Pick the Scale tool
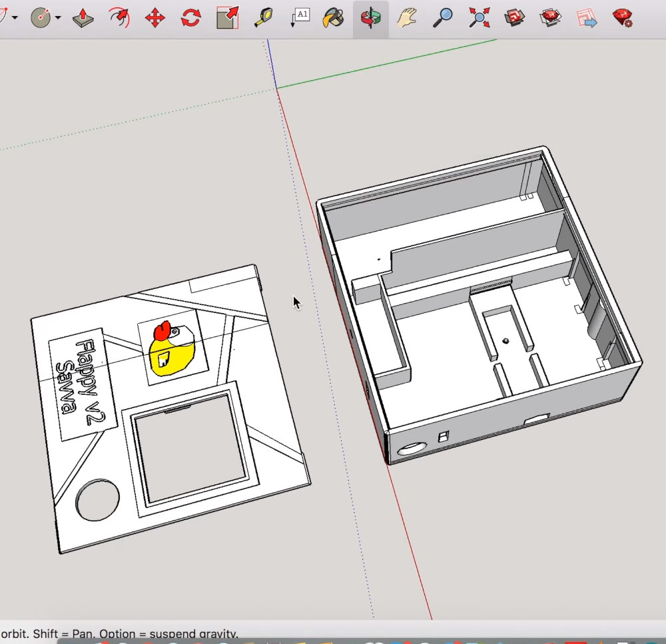666x644 pixels. (x=228, y=18)
